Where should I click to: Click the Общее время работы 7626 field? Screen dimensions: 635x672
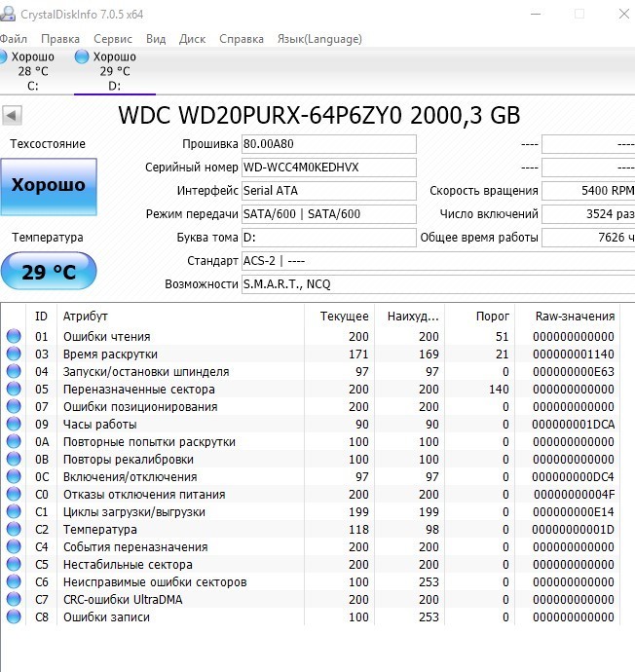588,238
